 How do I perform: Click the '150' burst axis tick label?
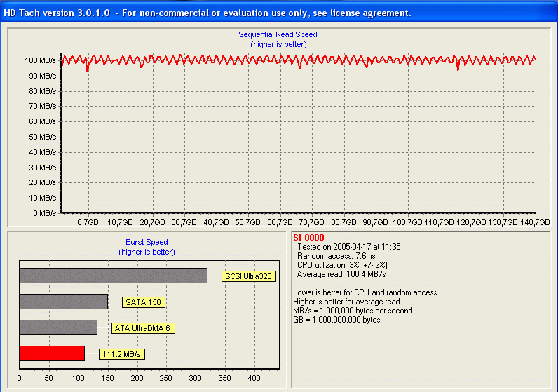click(x=107, y=378)
